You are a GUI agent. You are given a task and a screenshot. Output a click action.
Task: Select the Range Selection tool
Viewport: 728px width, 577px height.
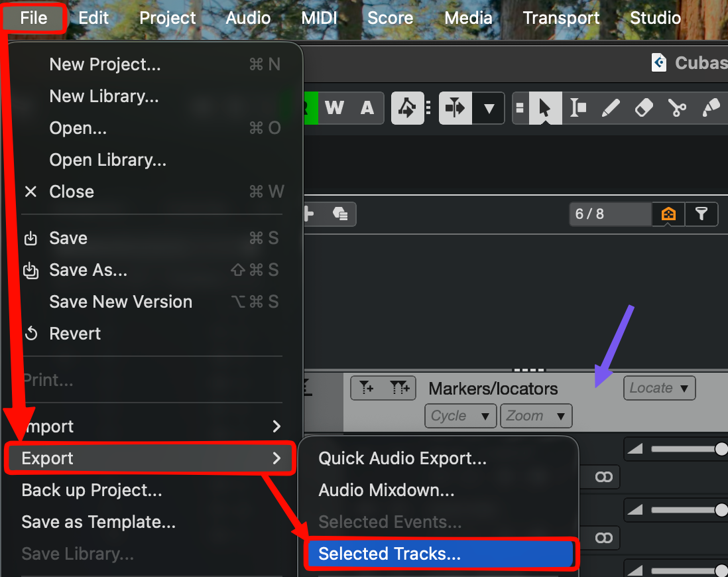[579, 108]
